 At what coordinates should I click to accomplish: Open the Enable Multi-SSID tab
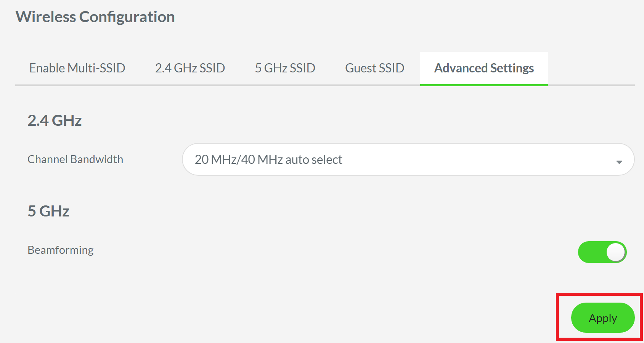[x=77, y=68]
